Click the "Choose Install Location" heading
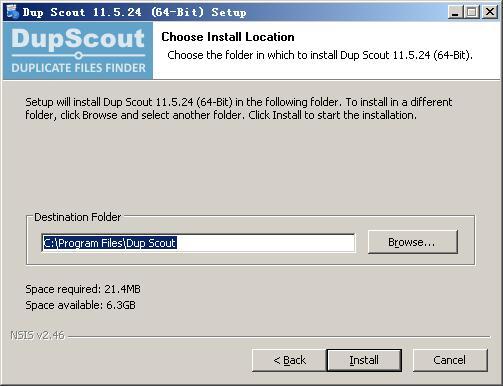 coord(228,37)
